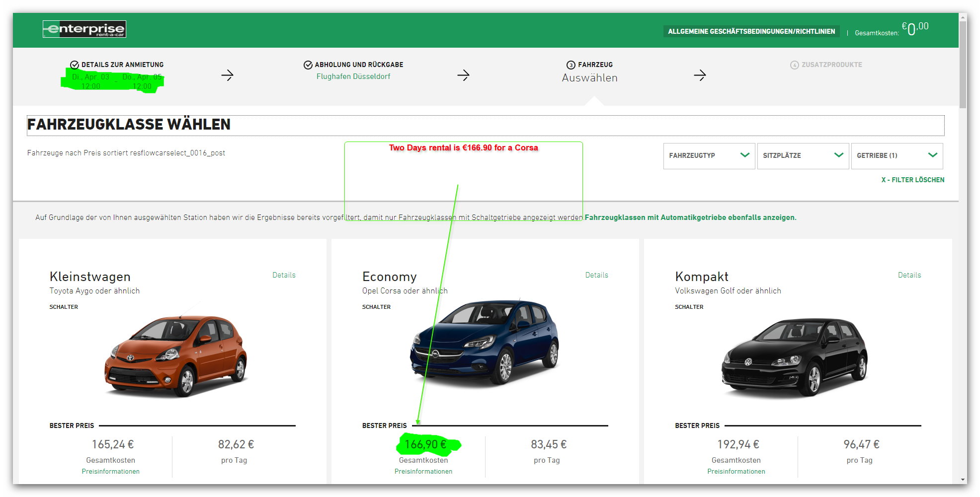Open Details for Economy class
This screenshot has width=980, height=497.
(596, 275)
